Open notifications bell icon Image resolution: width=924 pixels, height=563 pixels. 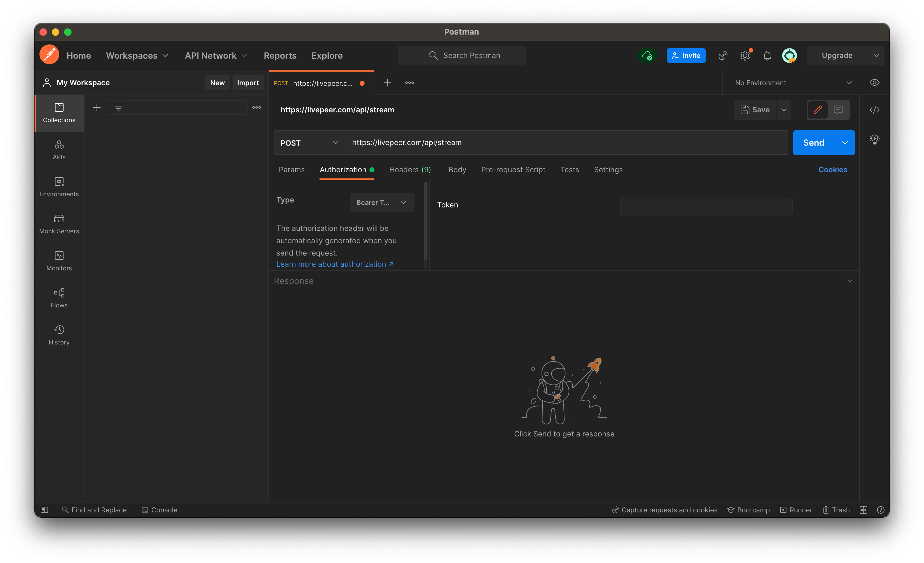pyautogui.click(x=767, y=56)
